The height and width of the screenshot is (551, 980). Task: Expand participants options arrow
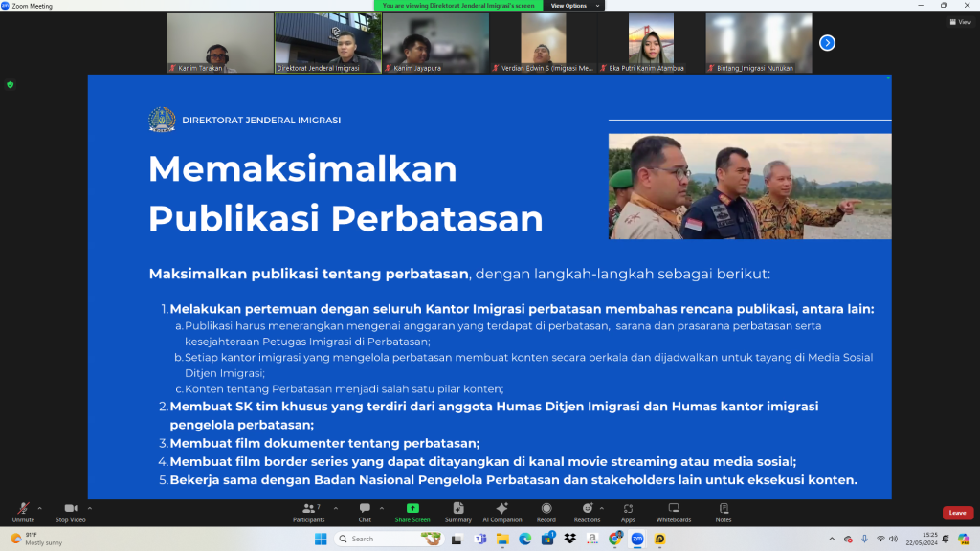pyautogui.click(x=336, y=509)
